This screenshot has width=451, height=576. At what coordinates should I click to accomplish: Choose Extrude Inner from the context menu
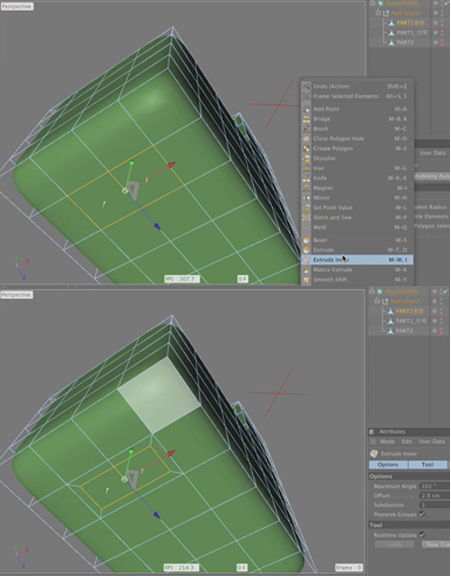(x=357, y=260)
